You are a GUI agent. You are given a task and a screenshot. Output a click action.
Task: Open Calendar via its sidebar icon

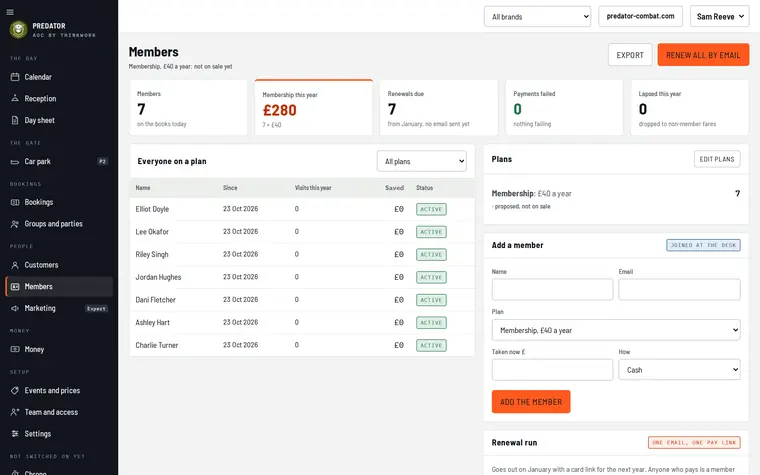pyautogui.click(x=15, y=77)
